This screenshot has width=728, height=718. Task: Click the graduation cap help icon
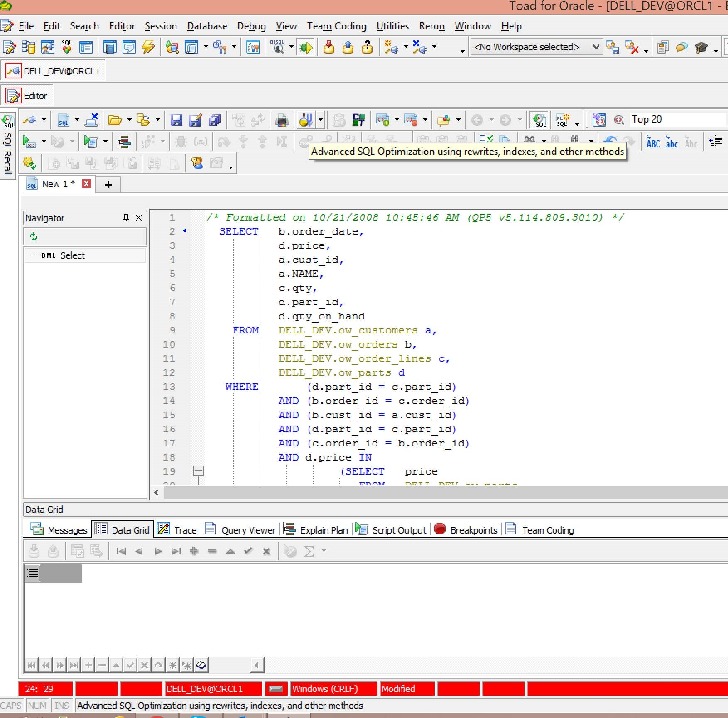click(701, 47)
